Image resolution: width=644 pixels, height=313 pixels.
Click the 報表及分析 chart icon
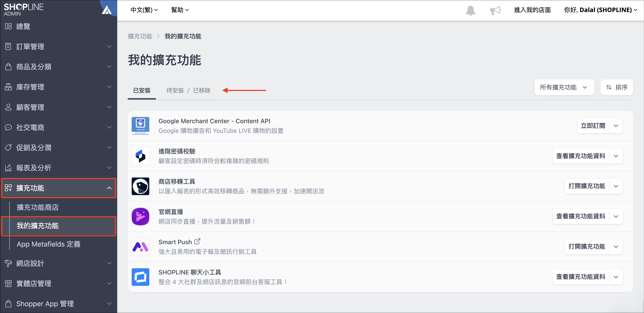pos(8,168)
